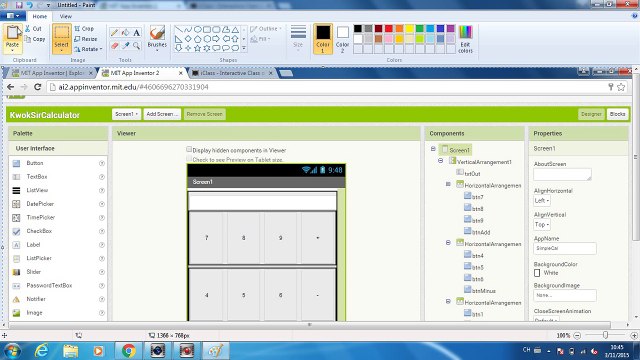
Task: Open the Brushes tool
Action: 157,38
